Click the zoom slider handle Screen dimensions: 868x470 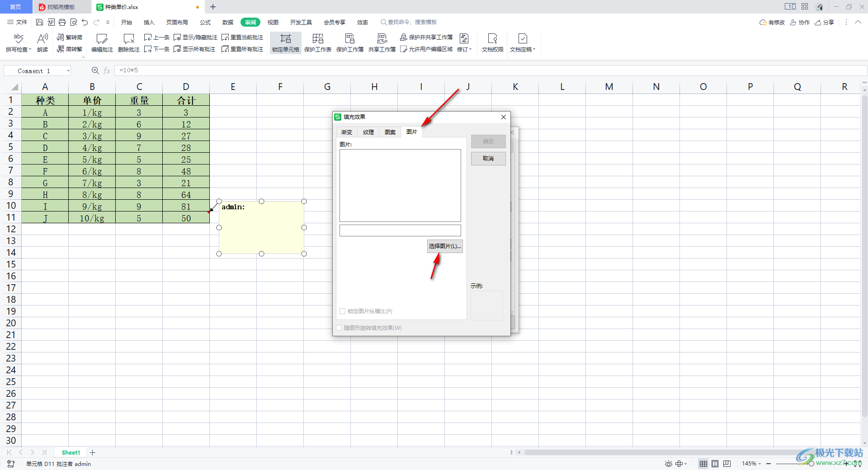[x=811, y=464]
